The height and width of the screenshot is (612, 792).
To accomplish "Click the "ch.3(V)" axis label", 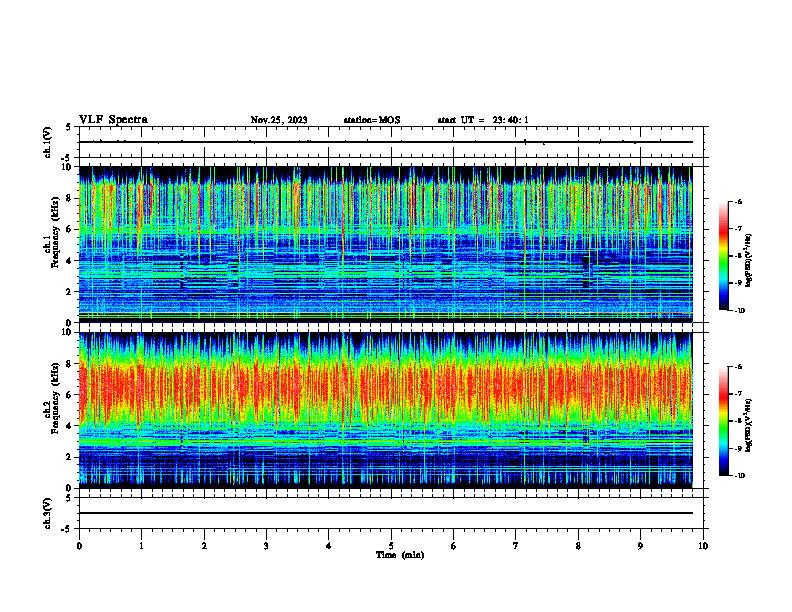I will 48,513.
